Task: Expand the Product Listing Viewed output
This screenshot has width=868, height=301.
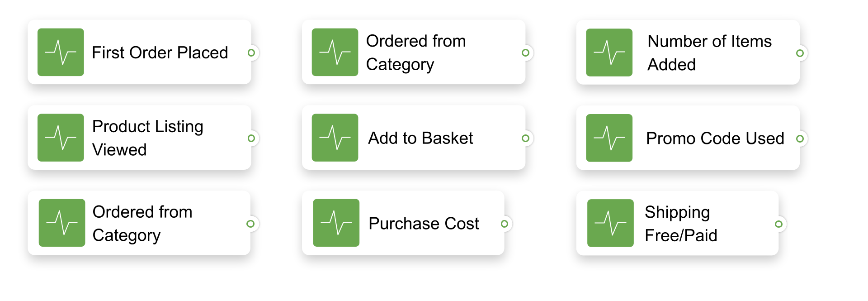Action: (x=252, y=138)
